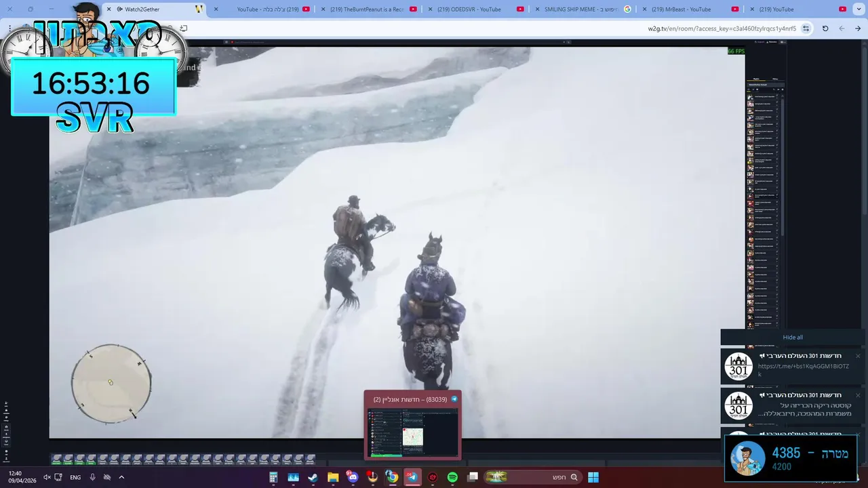The height and width of the screenshot is (488, 868).
Task: Reload the Watch2Gether page
Action: (x=825, y=28)
